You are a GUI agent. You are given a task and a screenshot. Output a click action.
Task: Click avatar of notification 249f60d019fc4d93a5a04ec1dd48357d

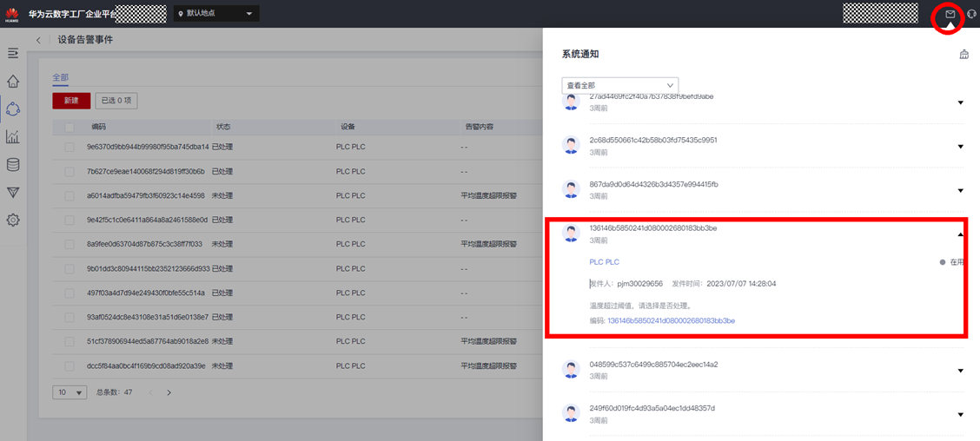click(x=571, y=413)
